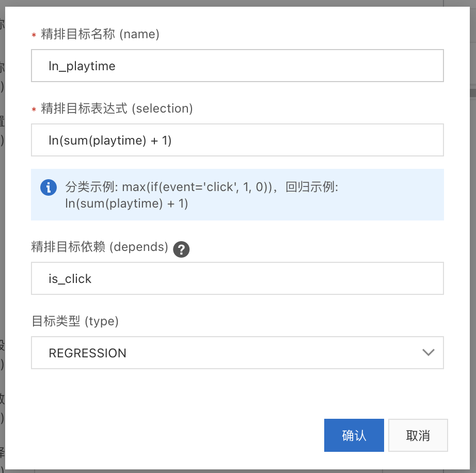This screenshot has width=476, height=473.
Task: Click the 精排目标表达式 (selection) label
Action: pyautogui.click(x=117, y=108)
